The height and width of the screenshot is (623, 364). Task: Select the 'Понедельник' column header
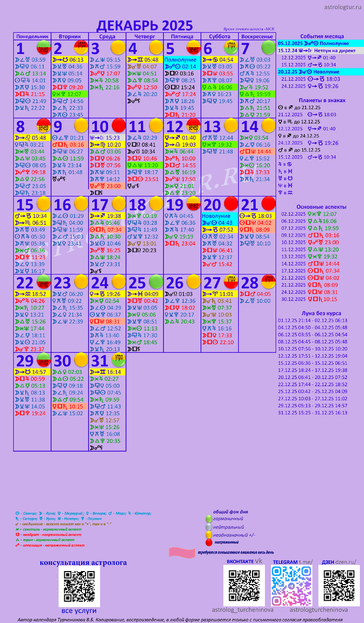(x=32, y=37)
